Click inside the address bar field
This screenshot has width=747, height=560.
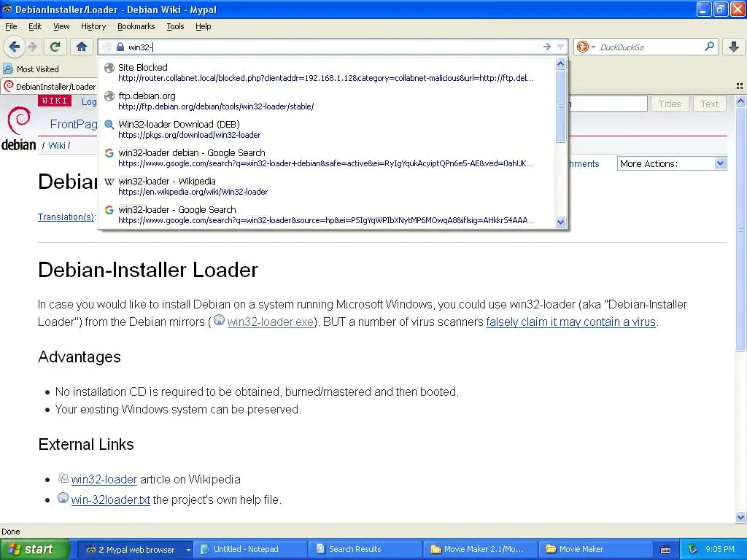(x=333, y=47)
